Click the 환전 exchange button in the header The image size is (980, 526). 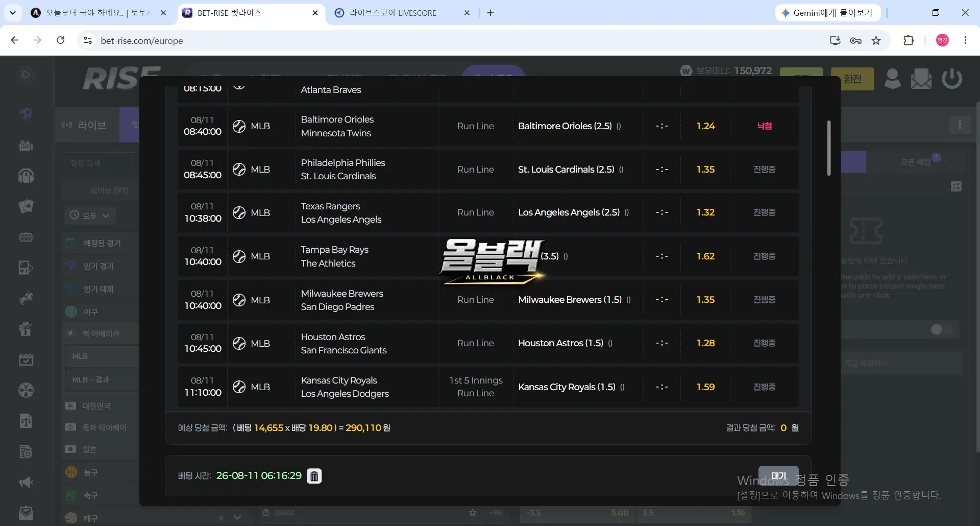point(852,79)
